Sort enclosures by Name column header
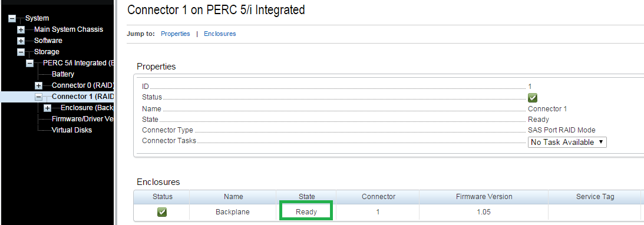 pos(233,197)
